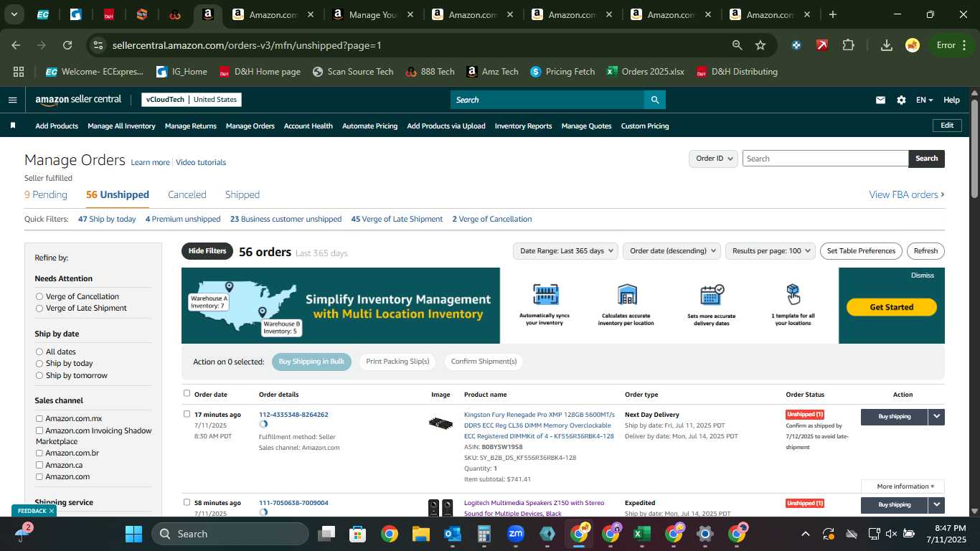Switch to the Canceled orders tab
The height and width of the screenshot is (551, 980).
tap(187, 194)
